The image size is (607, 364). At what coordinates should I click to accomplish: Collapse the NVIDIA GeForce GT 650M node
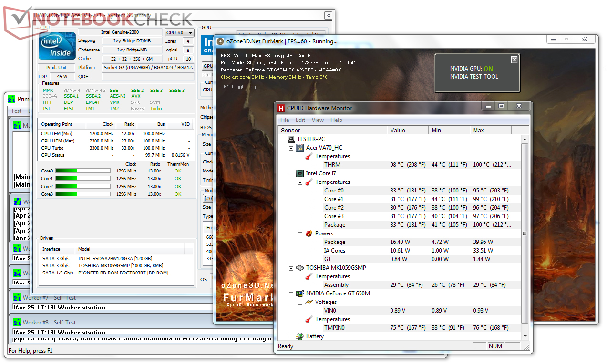point(291,293)
